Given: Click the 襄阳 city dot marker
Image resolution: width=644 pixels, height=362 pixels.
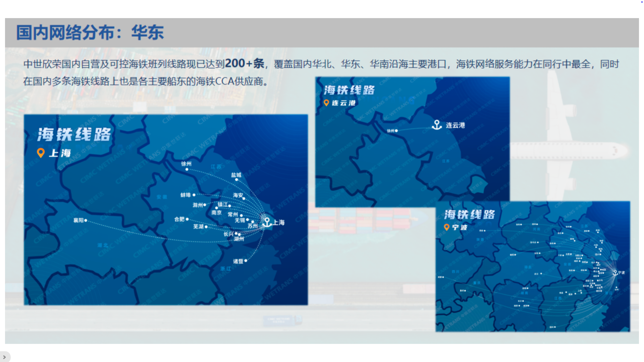Looking at the screenshot, I should pyautogui.click(x=86, y=220).
